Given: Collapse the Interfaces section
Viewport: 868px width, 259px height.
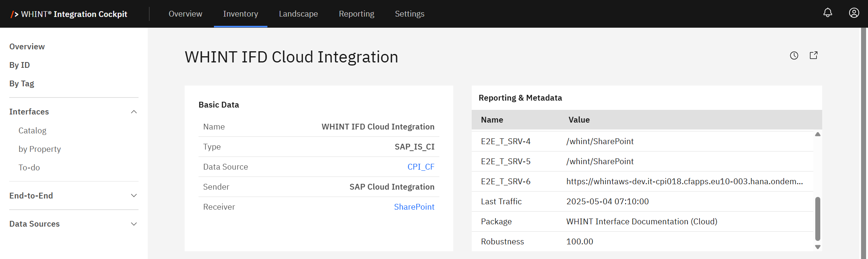Looking at the screenshot, I should tap(134, 112).
